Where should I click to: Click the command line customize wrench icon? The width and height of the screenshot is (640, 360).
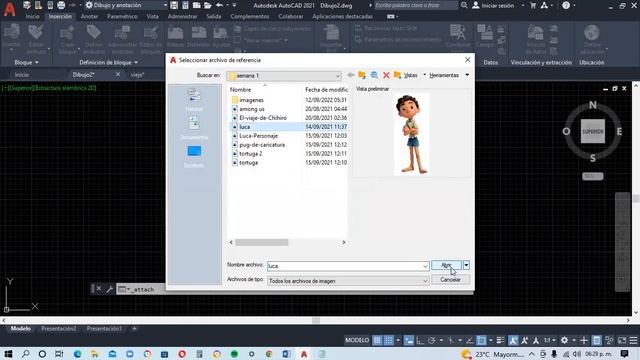click(x=109, y=289)
